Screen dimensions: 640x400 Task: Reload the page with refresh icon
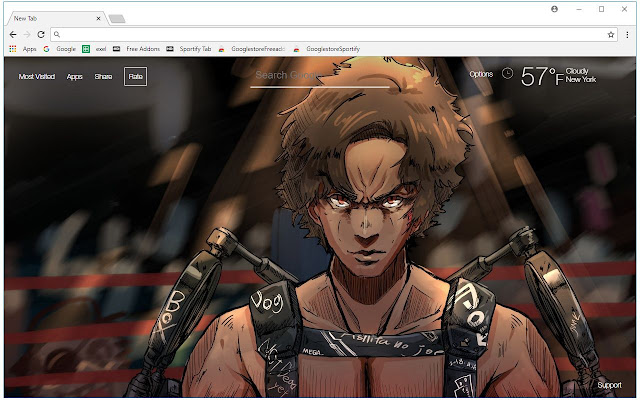pyautogui.click(x=41, y=35)
